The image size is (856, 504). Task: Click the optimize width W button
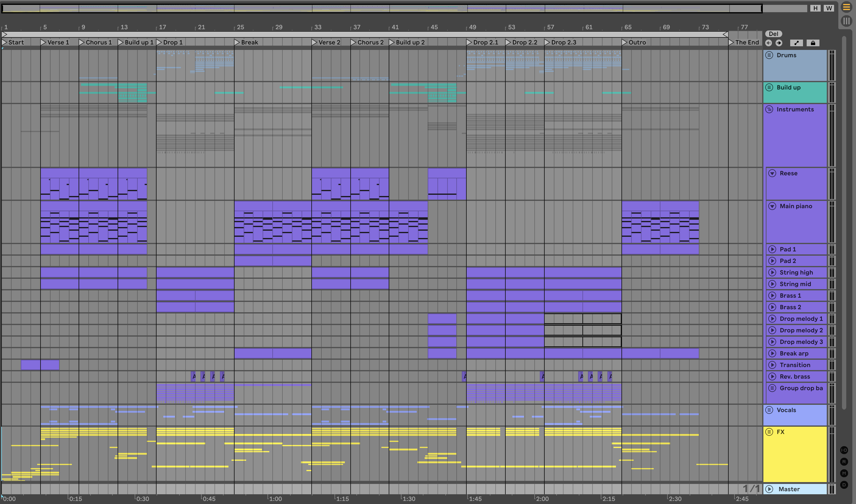pyautogui.click(x=829, y=8)
